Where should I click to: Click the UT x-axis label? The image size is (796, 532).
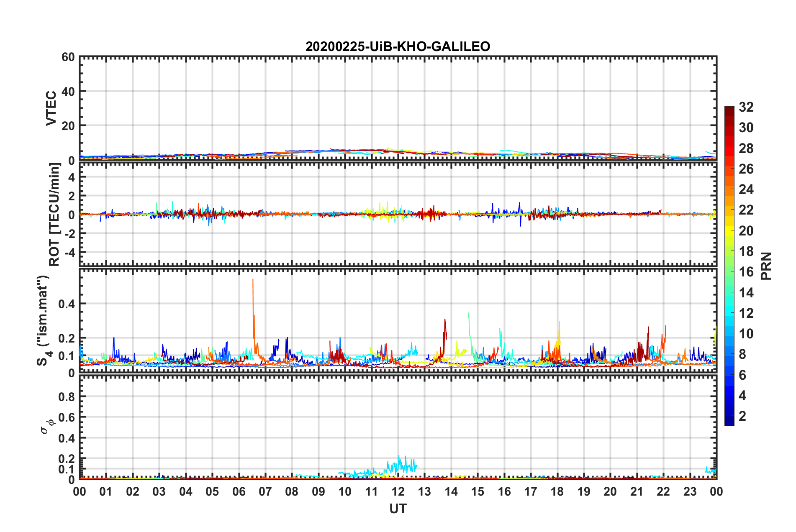(398, 509)
